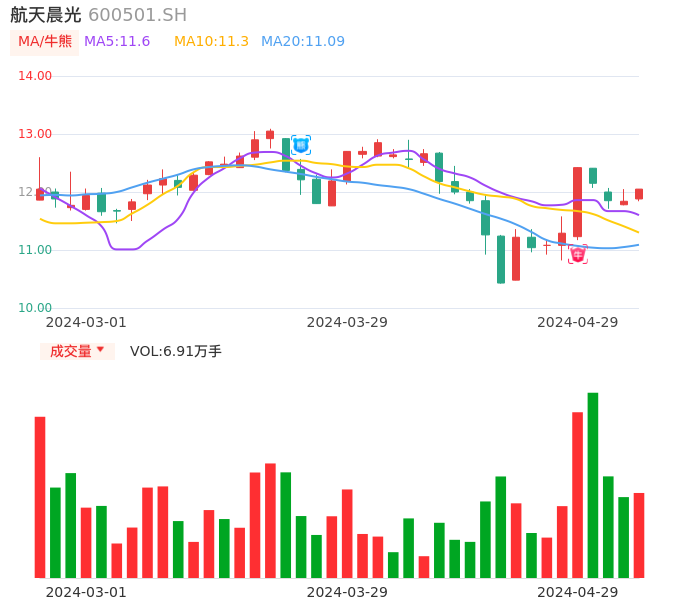
Task: Click the 14.00 price axis label
Action: click(35, 76)
